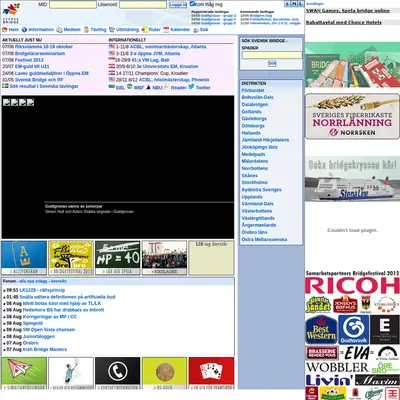Open the group photo tile
The height and width of the screenshot is (400, 400).
(x=164, y=258)
